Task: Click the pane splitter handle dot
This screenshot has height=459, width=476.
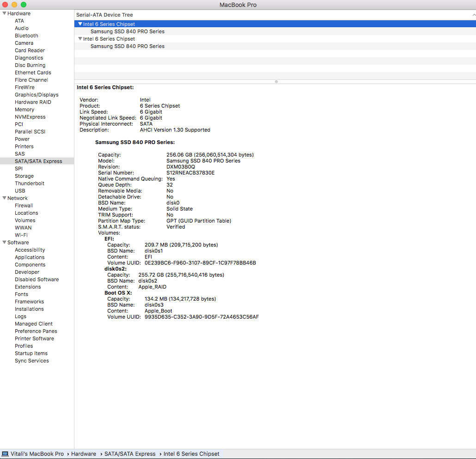Action: coord(276,82)
